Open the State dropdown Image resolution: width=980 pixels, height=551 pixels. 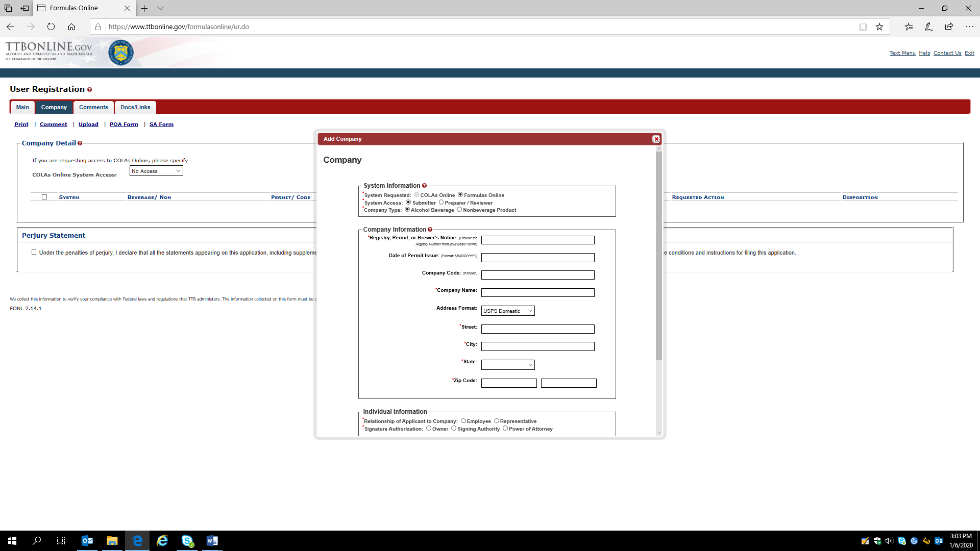pos(508,365)
